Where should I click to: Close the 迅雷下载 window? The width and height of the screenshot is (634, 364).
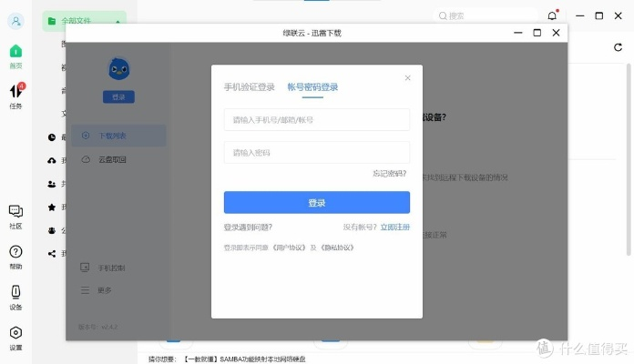[556, 33]
